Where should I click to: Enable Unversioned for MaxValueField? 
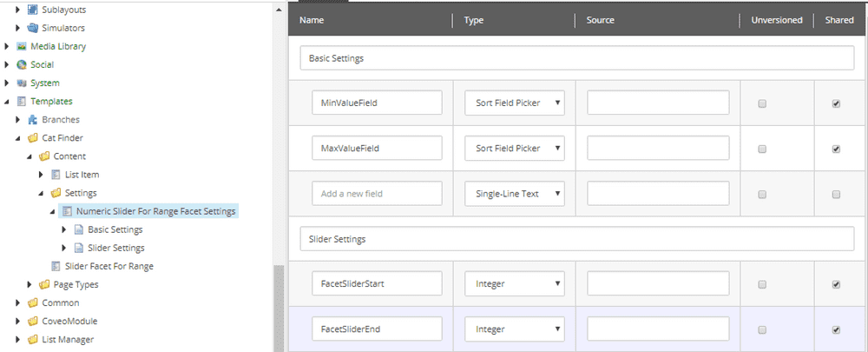pyautogui.click(x=762, y=149)
